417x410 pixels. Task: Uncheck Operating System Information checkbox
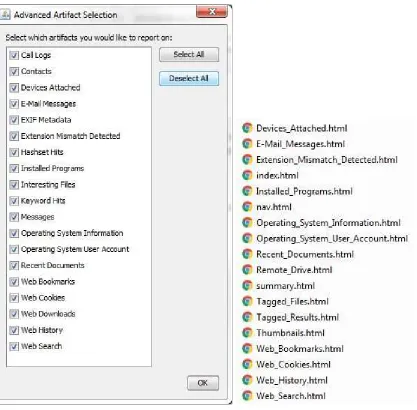click(x=14, y=233)
